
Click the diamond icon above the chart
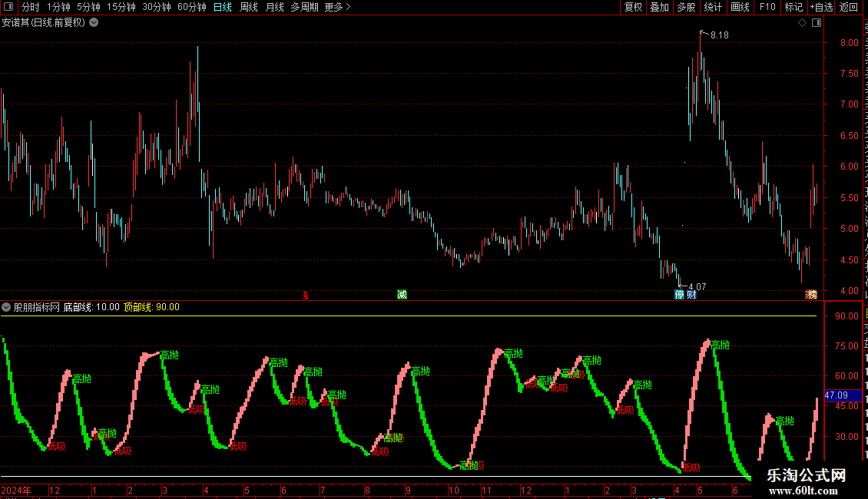[802, 23]
